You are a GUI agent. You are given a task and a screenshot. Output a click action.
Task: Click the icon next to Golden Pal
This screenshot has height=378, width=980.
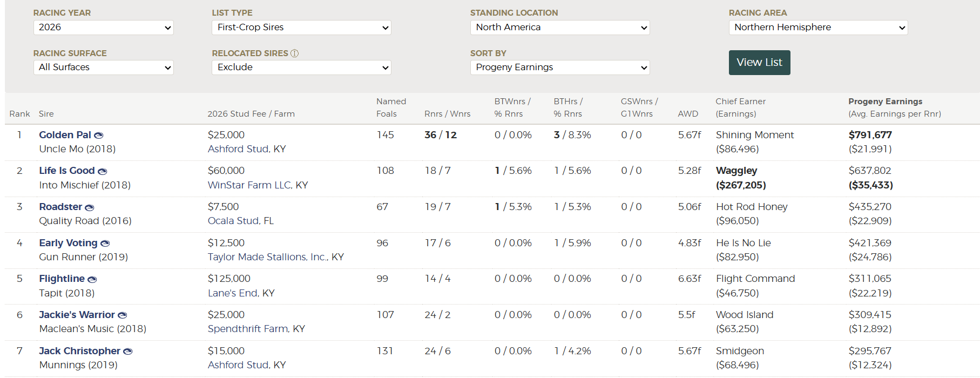point(98,136)
